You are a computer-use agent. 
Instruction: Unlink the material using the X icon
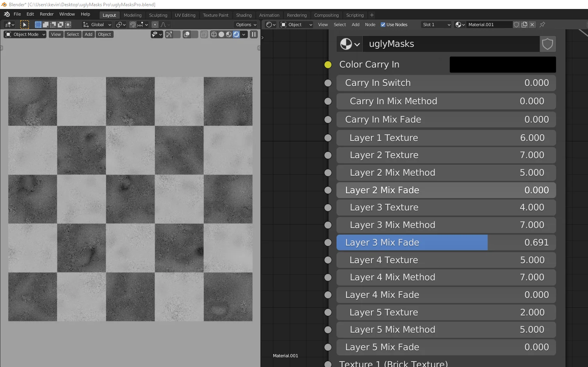point(532,24)
